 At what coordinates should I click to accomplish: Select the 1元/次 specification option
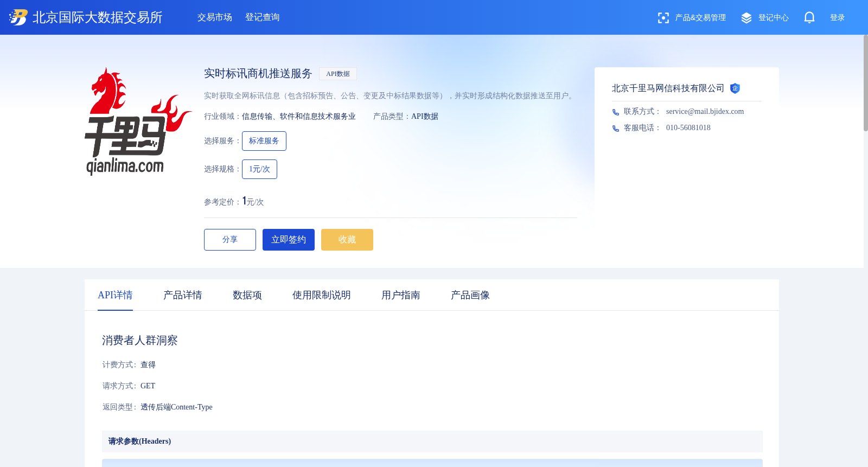coord(259,169)
